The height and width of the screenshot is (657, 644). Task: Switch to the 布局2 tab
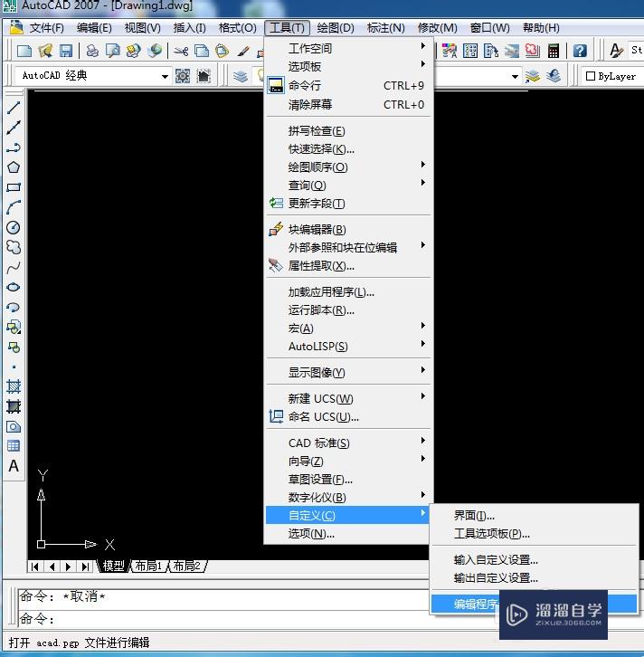(x=186, y=567)
